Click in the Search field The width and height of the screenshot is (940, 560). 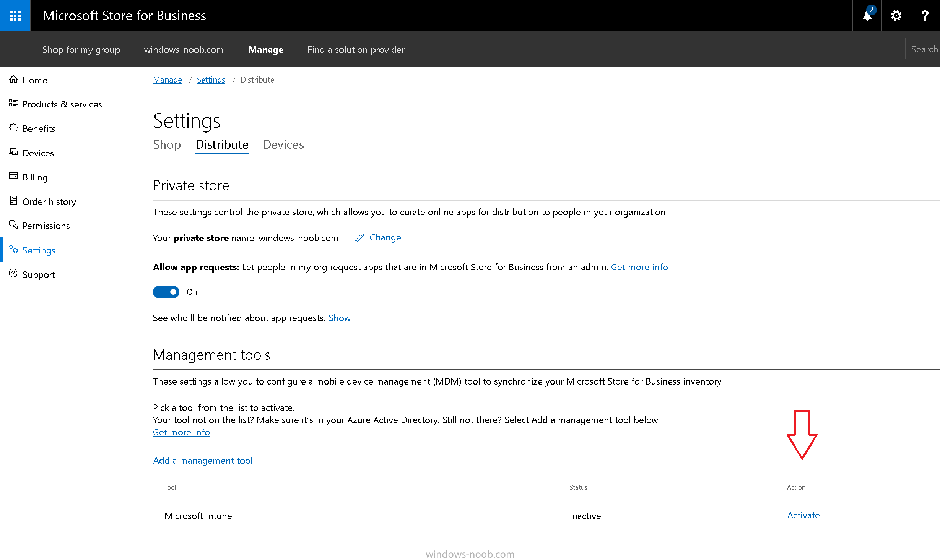pyautogui.click(x=922, y=49)
